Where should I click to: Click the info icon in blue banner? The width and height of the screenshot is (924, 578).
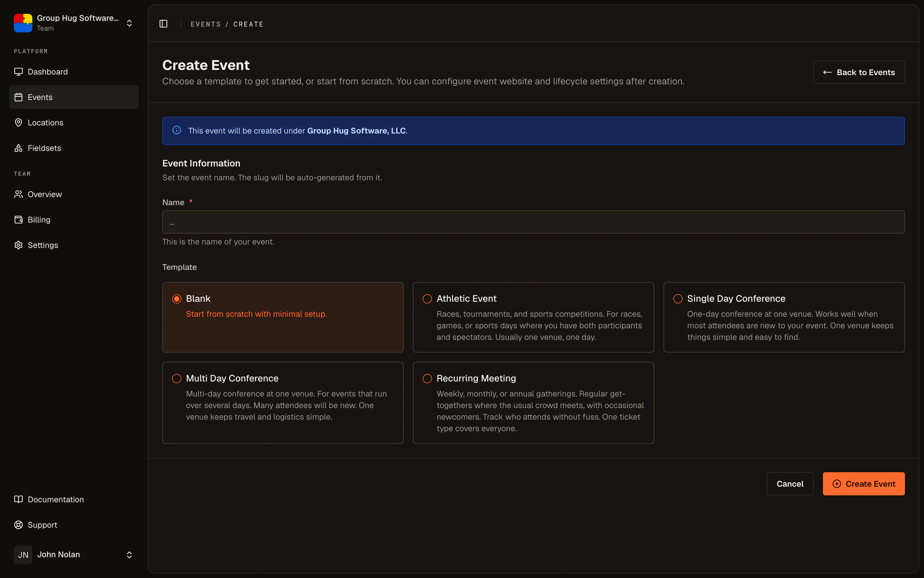coord(177,130)
